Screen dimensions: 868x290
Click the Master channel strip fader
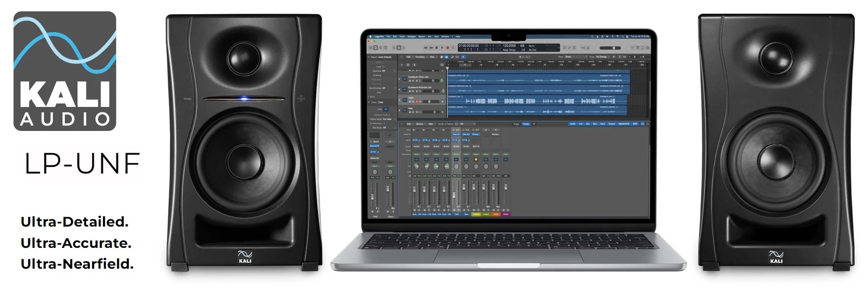click(x=506, y=187)
